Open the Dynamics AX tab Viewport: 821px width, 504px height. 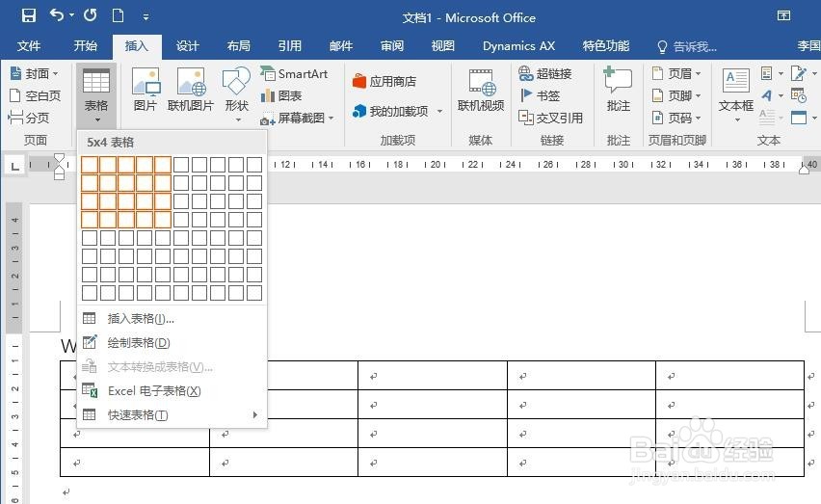[518, 46]
